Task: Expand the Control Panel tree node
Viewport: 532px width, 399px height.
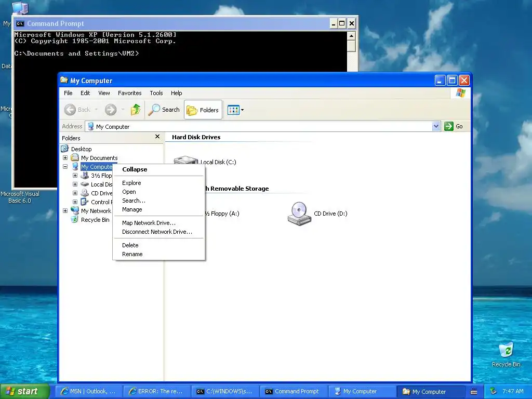Action: [75, 202]
